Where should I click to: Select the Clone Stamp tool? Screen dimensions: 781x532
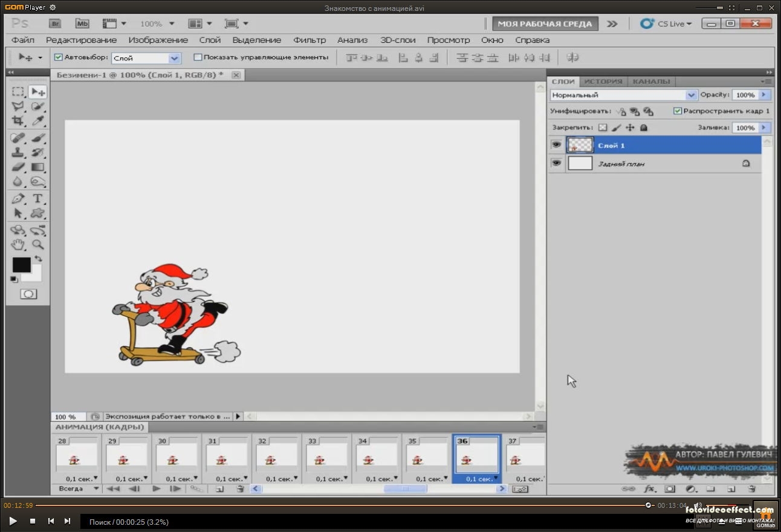18,153
